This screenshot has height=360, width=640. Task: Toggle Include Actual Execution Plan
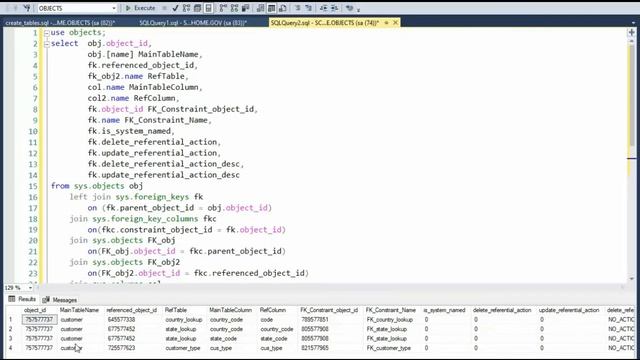pos(223,8)
